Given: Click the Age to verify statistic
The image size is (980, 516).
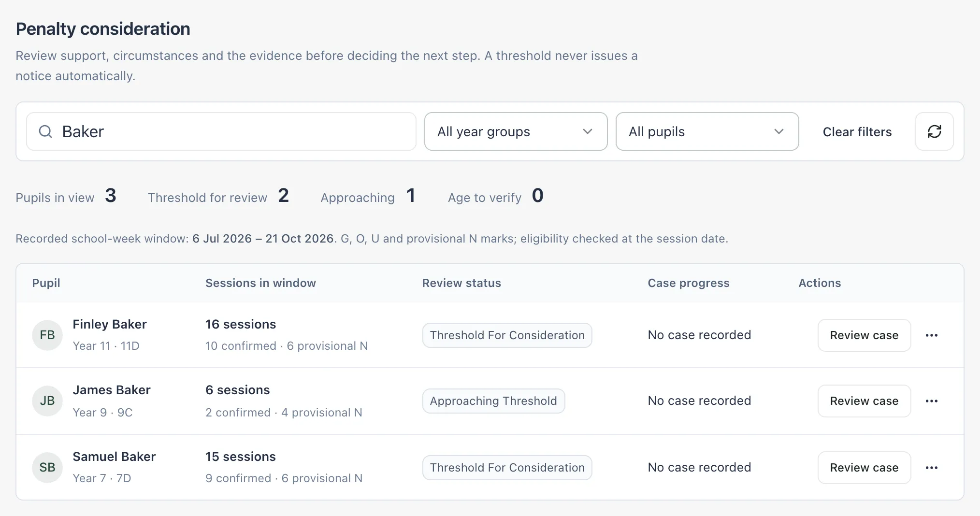Looking at the screenshot, I should [x=496, y=196].
